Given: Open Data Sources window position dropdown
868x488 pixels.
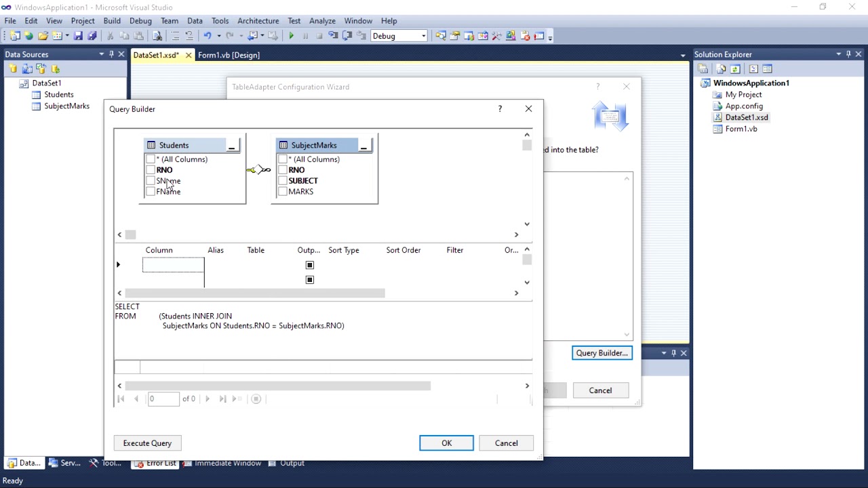Looking at the screenshot, I should tap(101, 54).
